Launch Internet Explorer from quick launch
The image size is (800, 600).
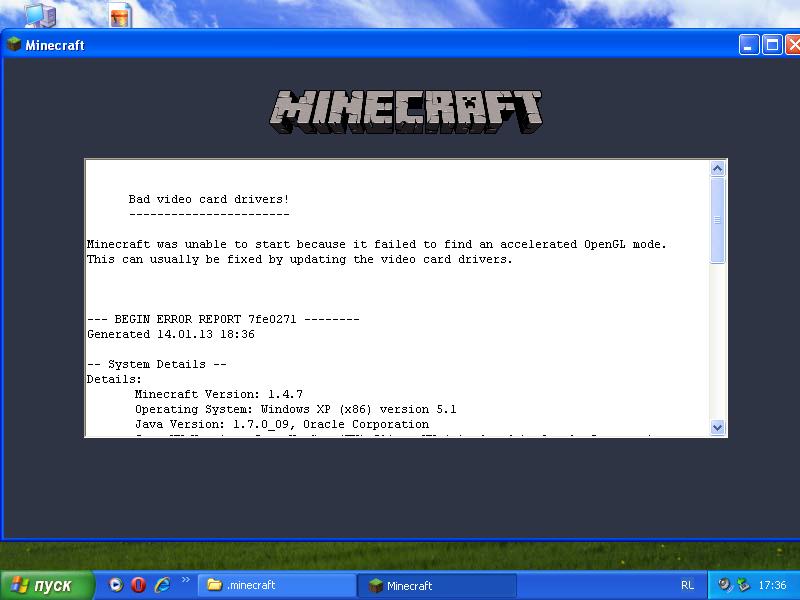[x=162, y=585]
